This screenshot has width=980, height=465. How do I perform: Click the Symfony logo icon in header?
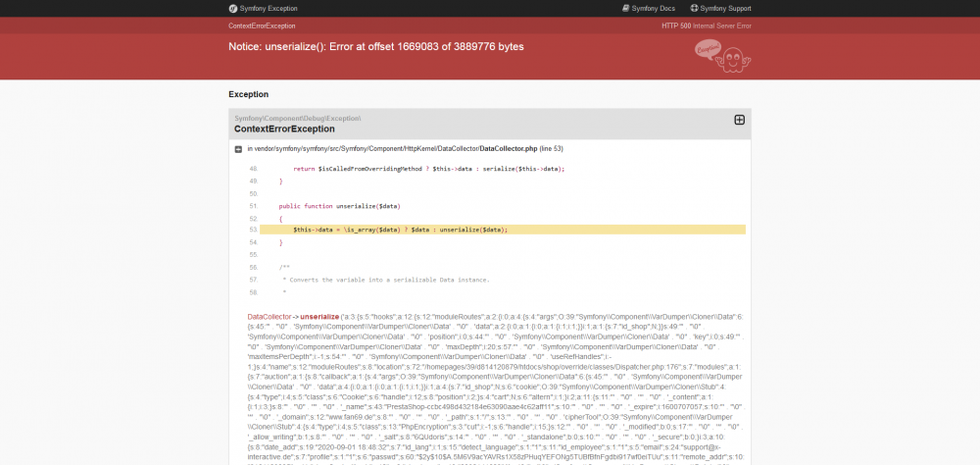(x=232, y=9)
